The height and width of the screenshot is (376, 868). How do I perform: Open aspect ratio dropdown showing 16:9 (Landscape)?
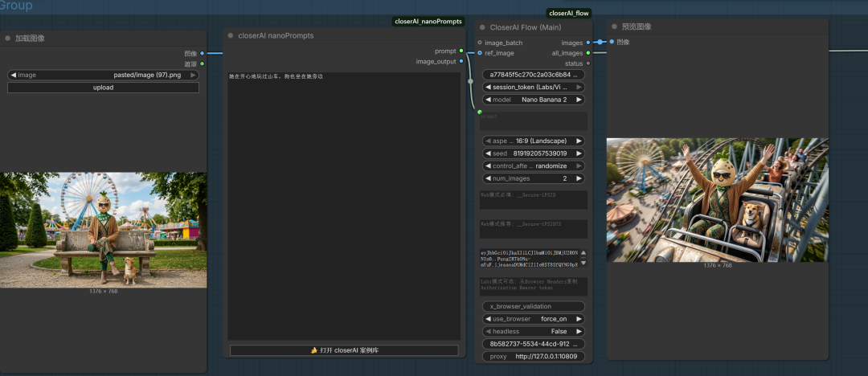pos(534,141)
